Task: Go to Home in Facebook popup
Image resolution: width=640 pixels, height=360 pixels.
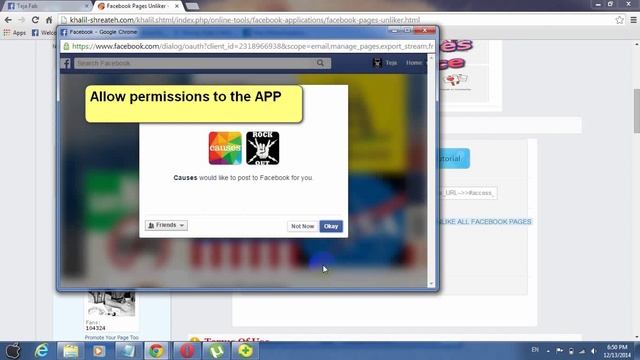Action: point(413,63)
